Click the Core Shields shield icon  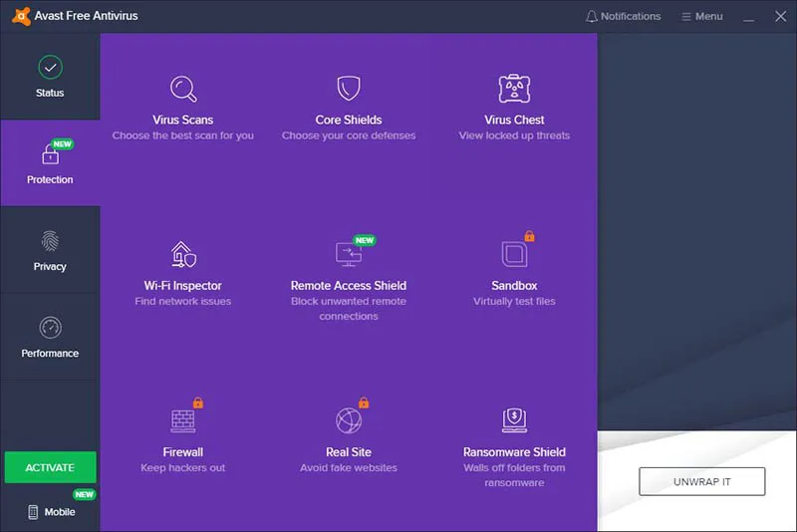point(349,90)
